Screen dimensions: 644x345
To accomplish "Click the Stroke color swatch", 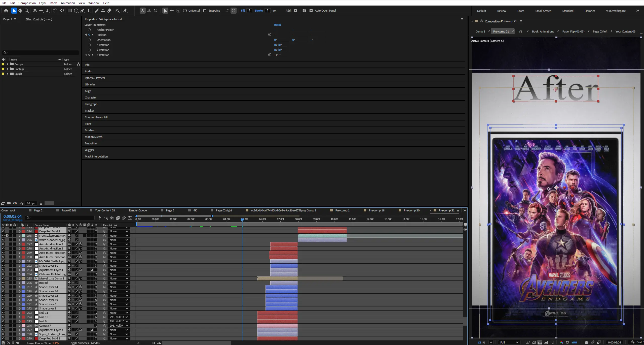I will [268, 11].
